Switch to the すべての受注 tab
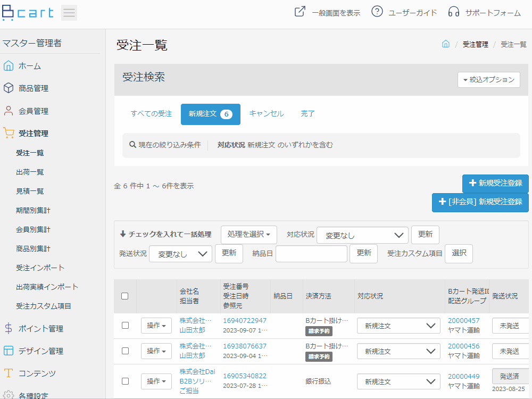This screenshot has height=399, width=532. click(151, 114)
